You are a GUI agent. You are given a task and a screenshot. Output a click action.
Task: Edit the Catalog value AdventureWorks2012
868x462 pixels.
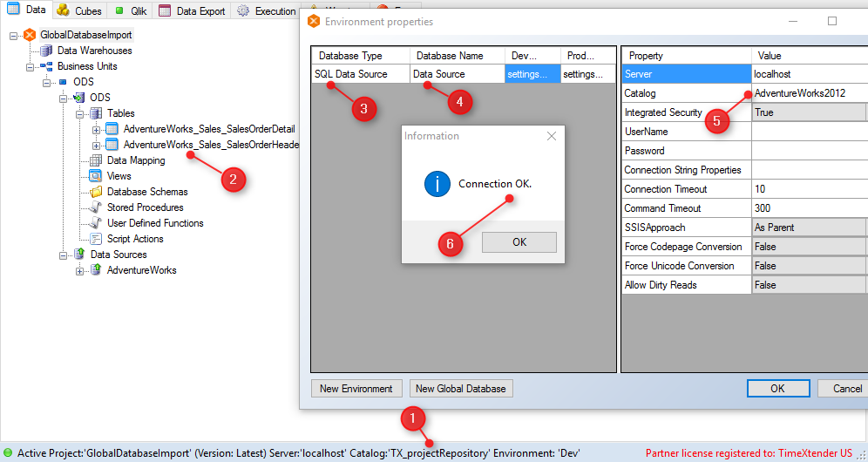[810, 93]
